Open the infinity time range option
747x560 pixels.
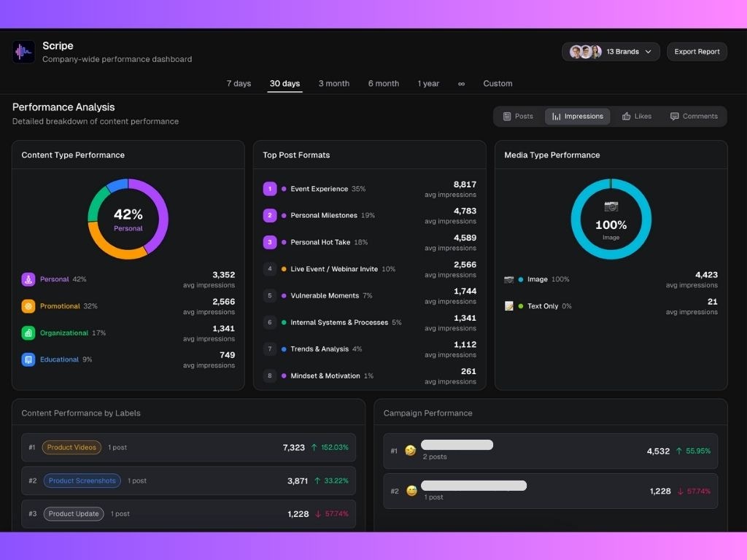coord(461,83)
